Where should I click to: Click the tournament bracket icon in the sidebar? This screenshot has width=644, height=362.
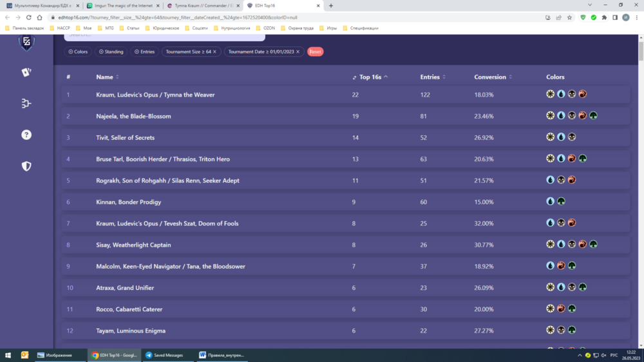[26, 103]
